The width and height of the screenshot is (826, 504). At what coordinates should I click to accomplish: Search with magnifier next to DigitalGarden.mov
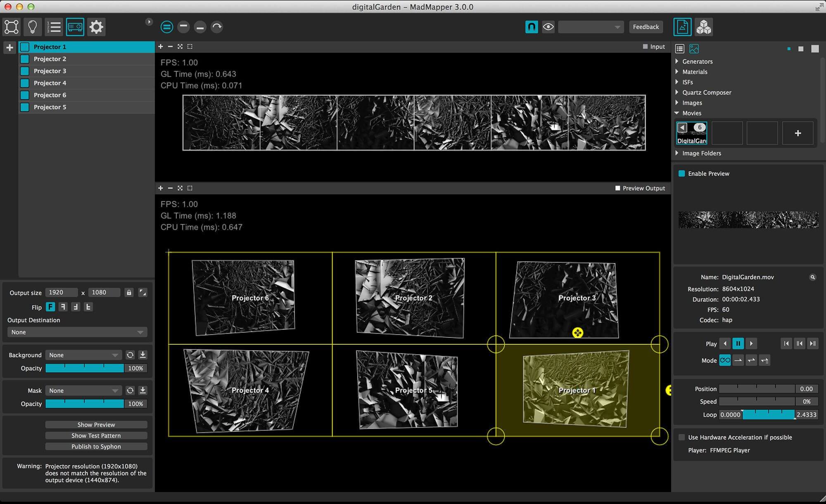point(812,277)
